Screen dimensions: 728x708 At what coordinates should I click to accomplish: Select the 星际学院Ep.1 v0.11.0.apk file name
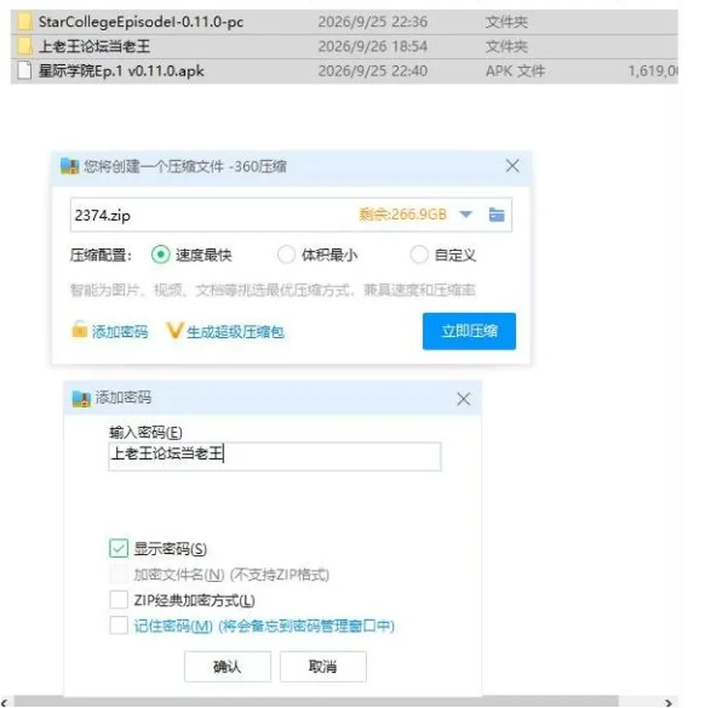point(121,71)
